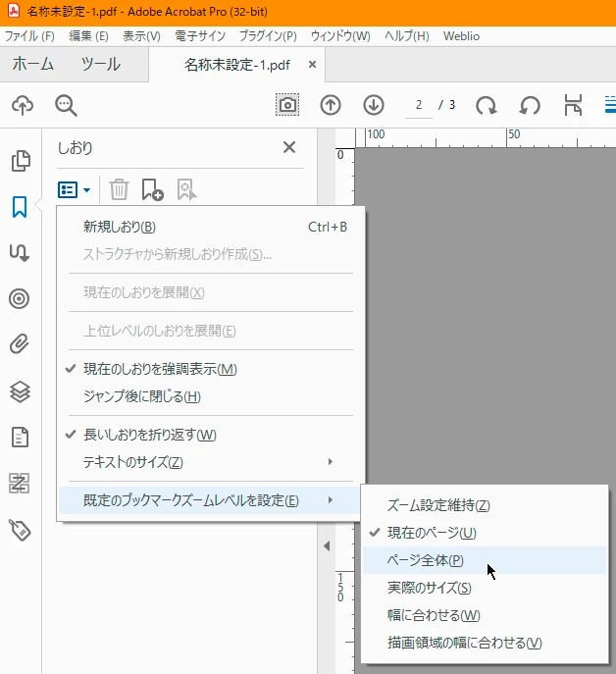Open the attachments paperclip panel

click(x=20, y=344)
